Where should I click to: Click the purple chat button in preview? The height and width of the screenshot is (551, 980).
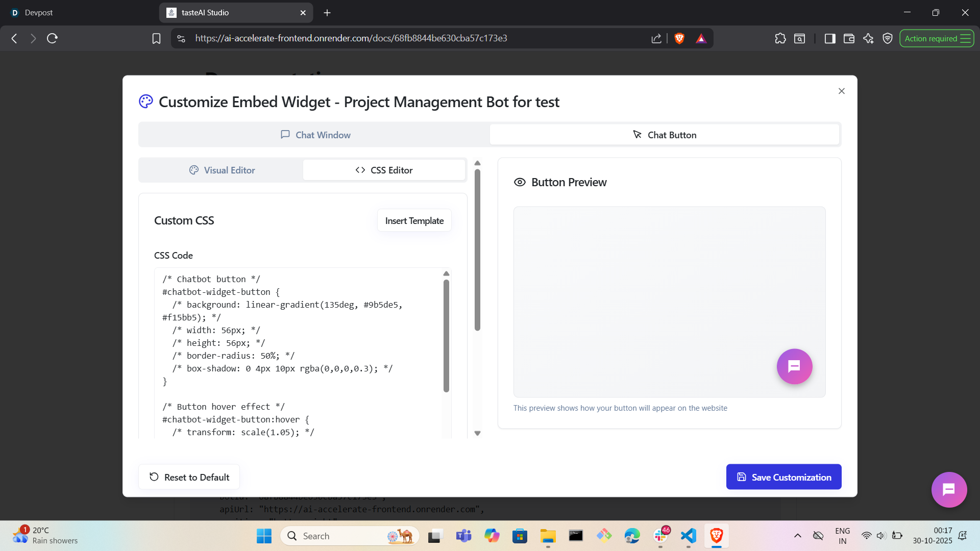pyautogui.click(x=794, y=366)
